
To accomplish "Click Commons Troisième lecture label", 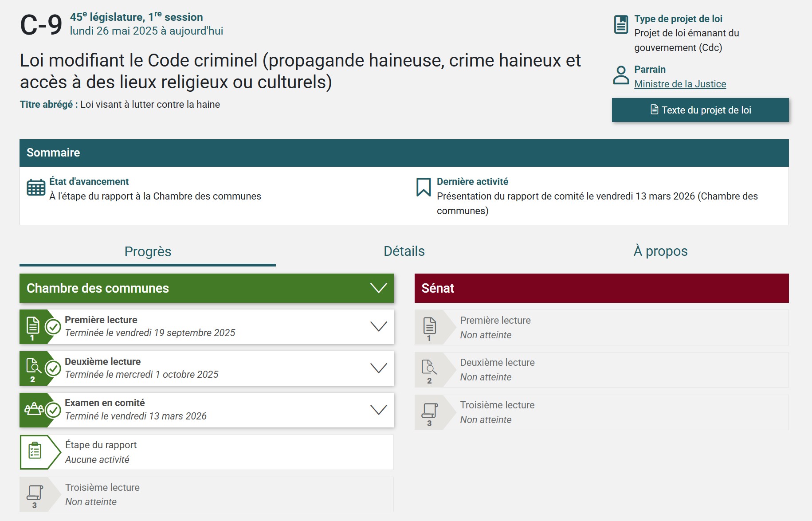I will pos(102,488).
